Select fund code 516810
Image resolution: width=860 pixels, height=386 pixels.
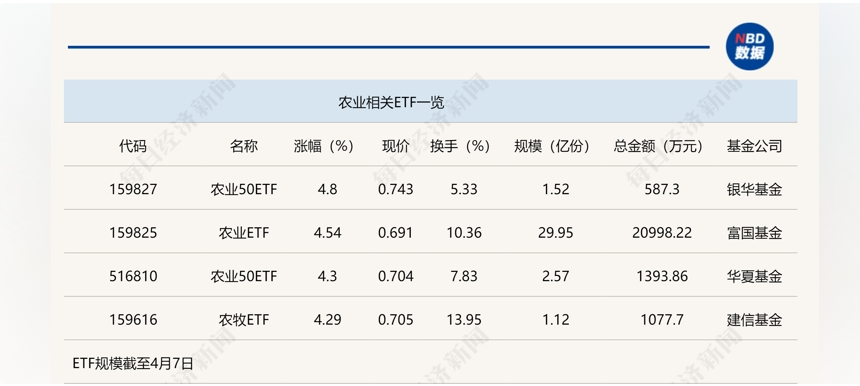(133, 276)
